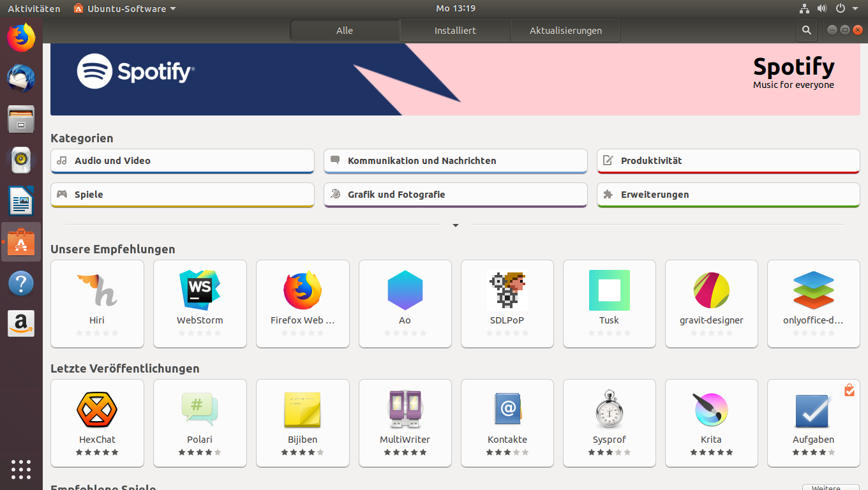Switch to the Aktualisierungen tab
Screen dimensions: 868x490
coord(565,30)
